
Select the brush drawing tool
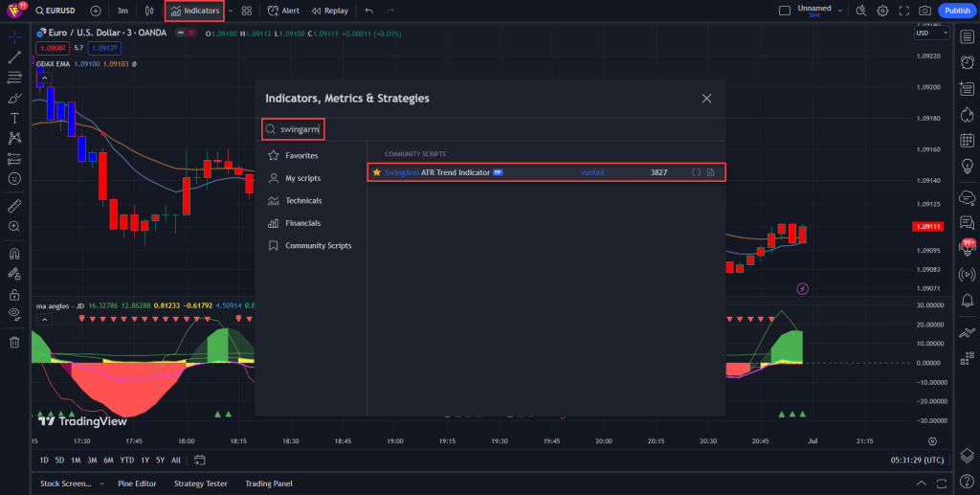click(x=14, y=98)
